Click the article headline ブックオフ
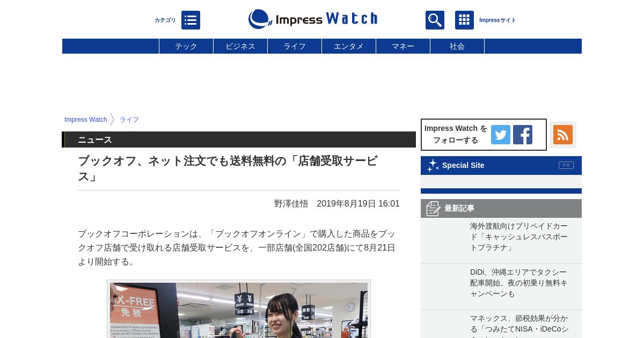The image size is (644, 338). coord(228,168)
